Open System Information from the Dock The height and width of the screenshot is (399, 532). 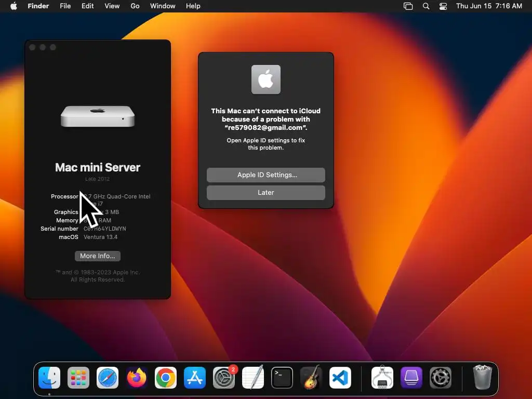pos(382,378)
